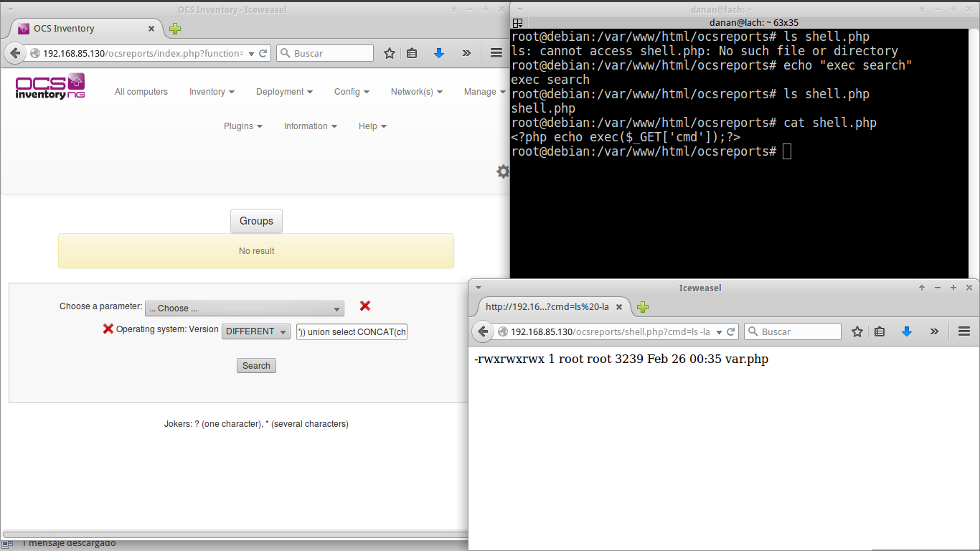Open the Help menu

[372, 126]
